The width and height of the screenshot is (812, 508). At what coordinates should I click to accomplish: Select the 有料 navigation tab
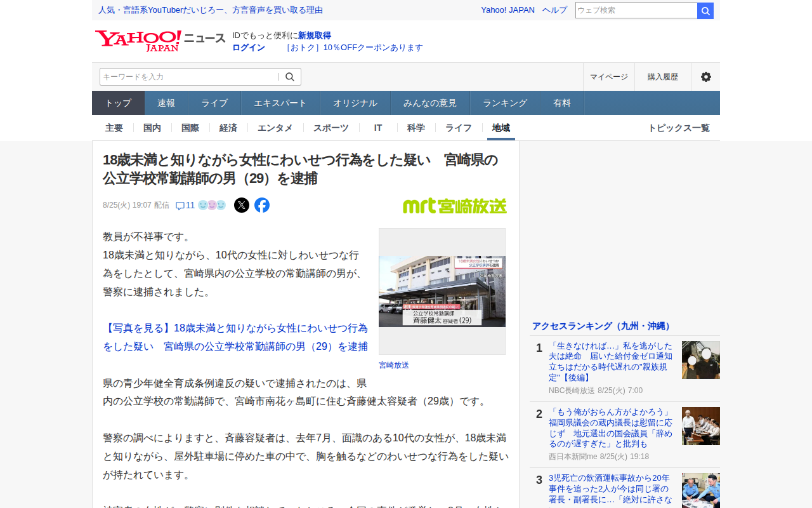pos(562,103)
